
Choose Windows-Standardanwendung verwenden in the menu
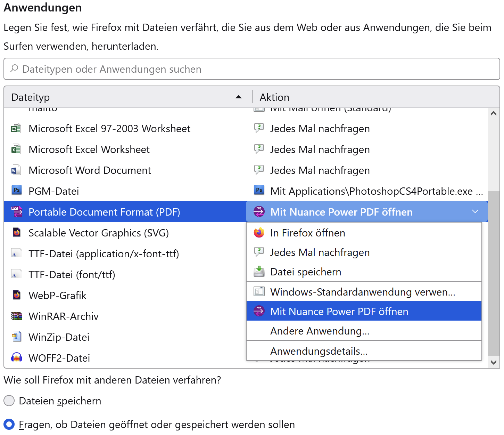[362, 292]
